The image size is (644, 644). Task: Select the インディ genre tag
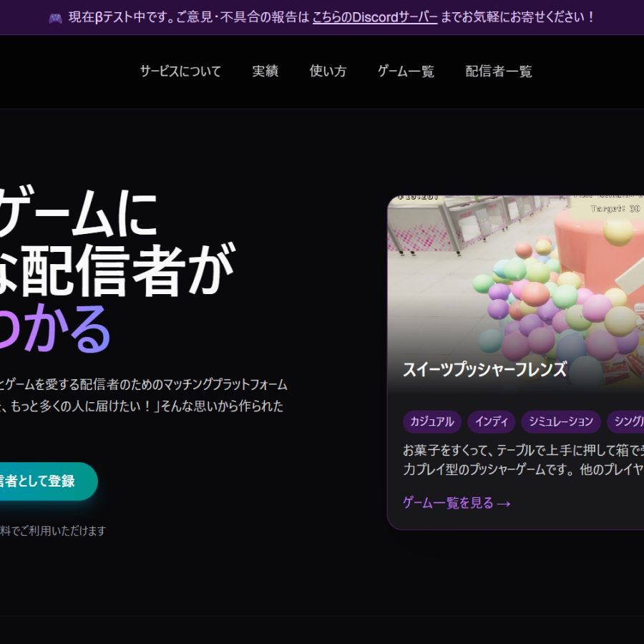(491, 422)
